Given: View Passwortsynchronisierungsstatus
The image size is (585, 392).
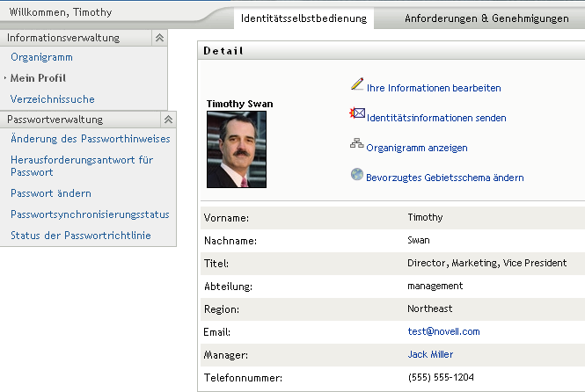Looking at the screenshot, I should coord(89,214).
